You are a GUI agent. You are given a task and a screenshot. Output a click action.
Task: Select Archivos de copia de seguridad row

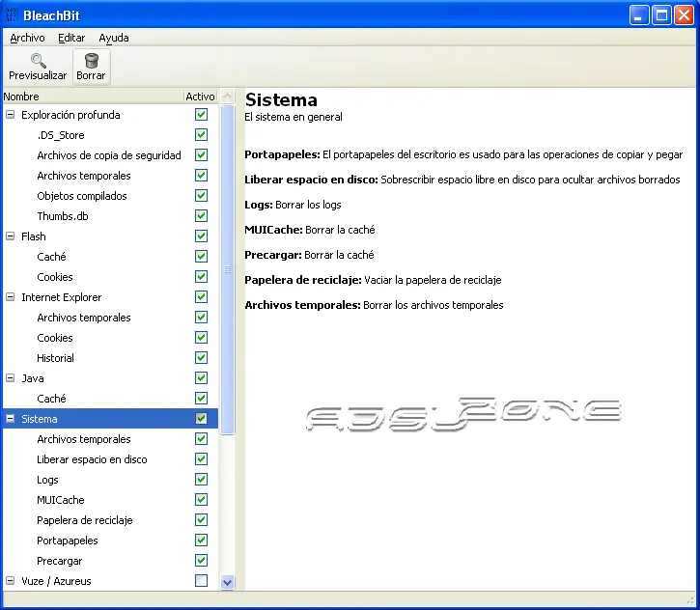(111, 154)
